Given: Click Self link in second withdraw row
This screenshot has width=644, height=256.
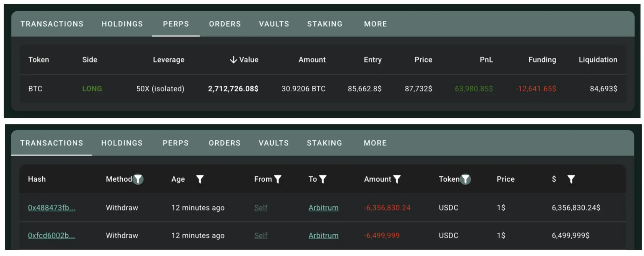Looking at the screenshot, I should [261, 236].
